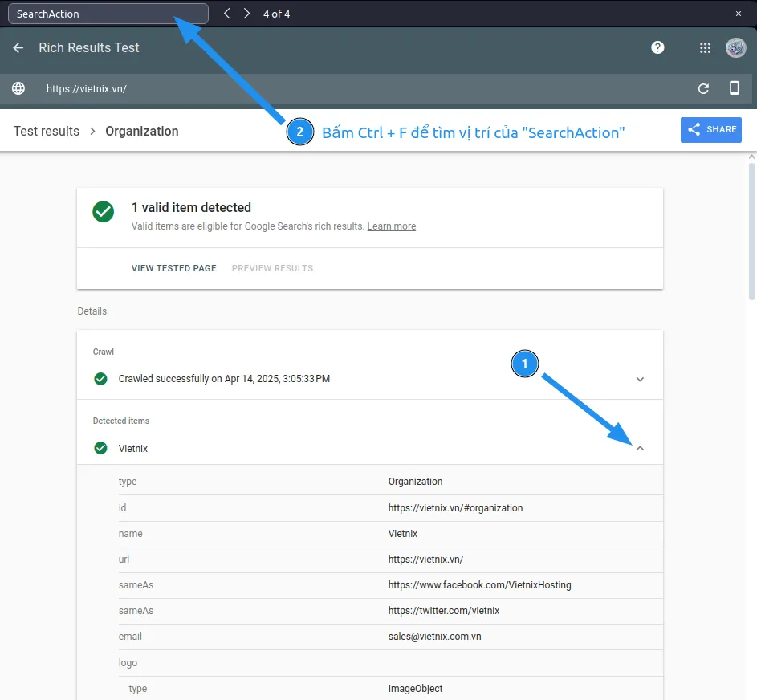
Task: Click the Organization type value
Action: click(415, 482)
